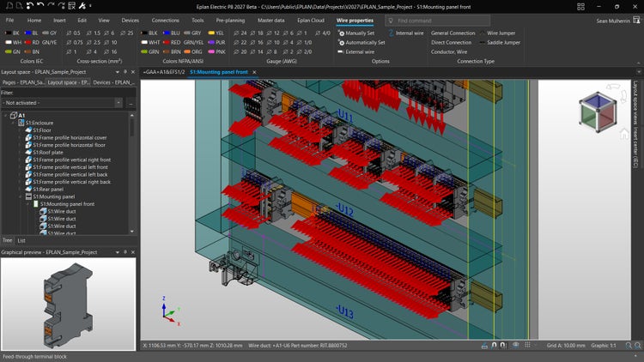The width and height of the screenshot is (644, 362).
Task: Toggle the design mode icon in status bar
Action: tap(484, 346)
